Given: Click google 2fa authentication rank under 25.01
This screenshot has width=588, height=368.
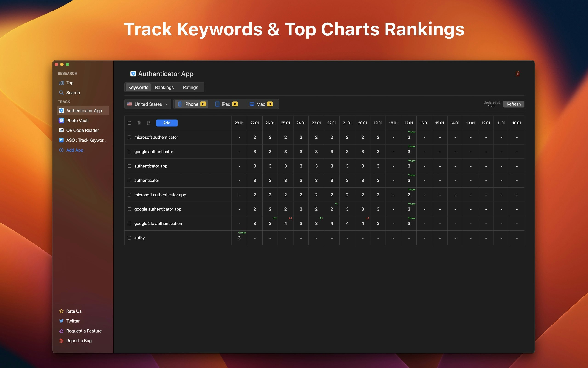Looking at the screenshot, I should pos(286,223).
